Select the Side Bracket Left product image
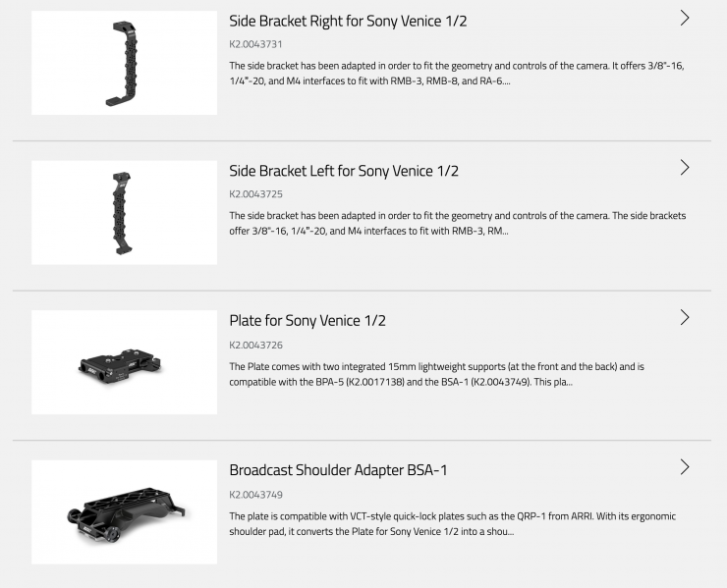The image size is (727, 588). (124, 213)
